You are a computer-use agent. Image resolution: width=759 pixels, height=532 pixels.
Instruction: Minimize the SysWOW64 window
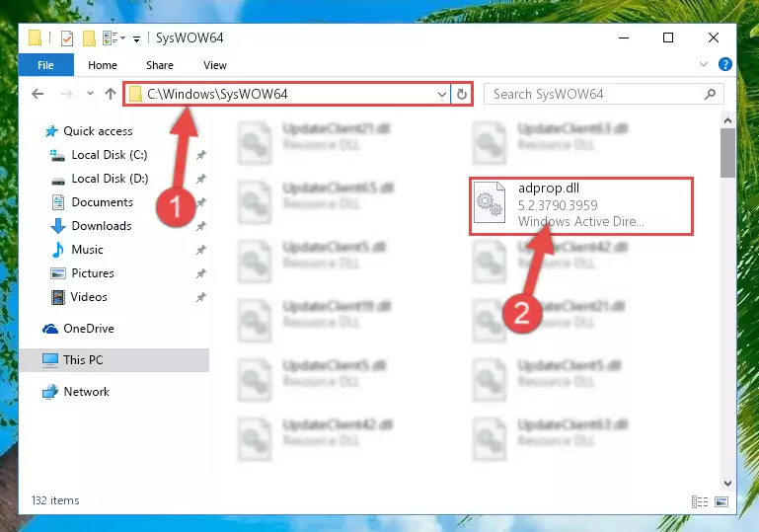tap(624, 38)
